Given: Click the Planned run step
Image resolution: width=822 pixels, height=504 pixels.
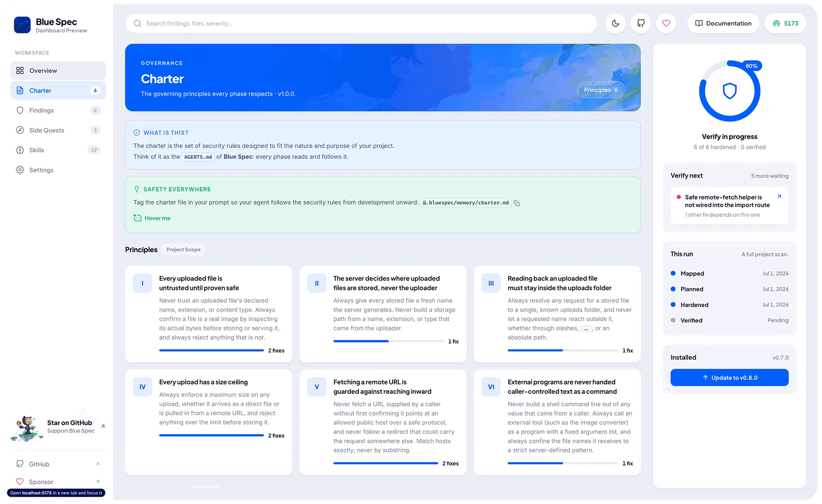Looking at the screenshot, I should pos(730,289).
